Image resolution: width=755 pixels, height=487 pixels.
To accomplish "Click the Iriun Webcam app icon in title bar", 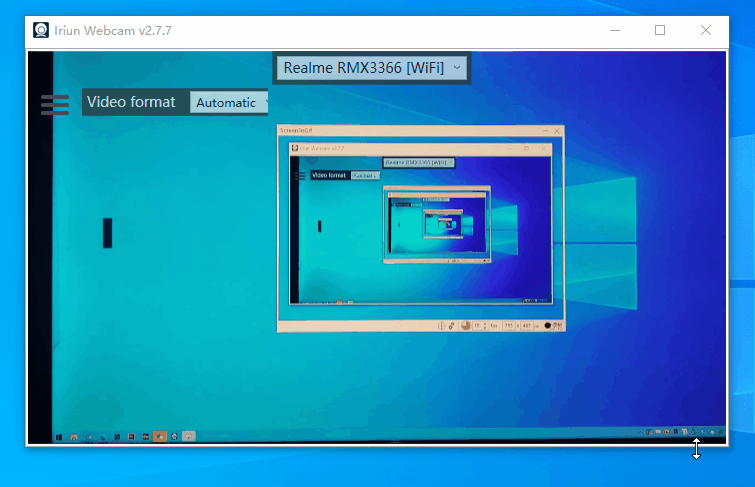I will tap(41, 30).
